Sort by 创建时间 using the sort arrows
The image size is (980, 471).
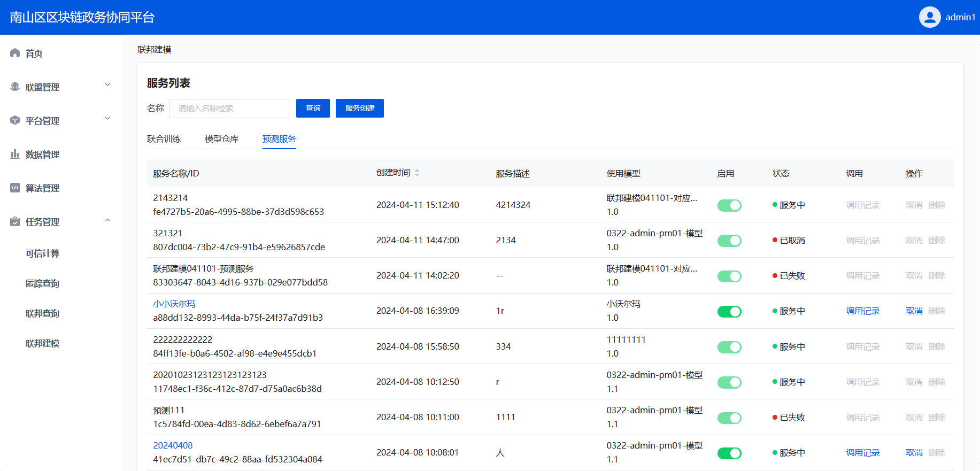(417, 173)
